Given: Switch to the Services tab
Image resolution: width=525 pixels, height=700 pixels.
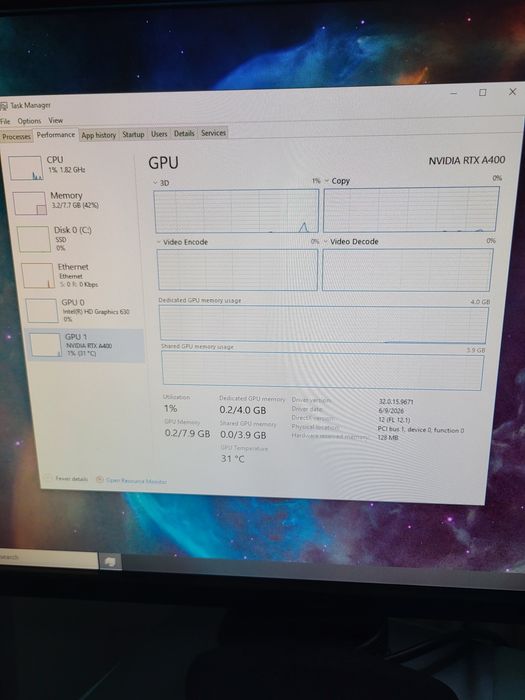Looking at the screenshot, I should (x=213, y=133).
